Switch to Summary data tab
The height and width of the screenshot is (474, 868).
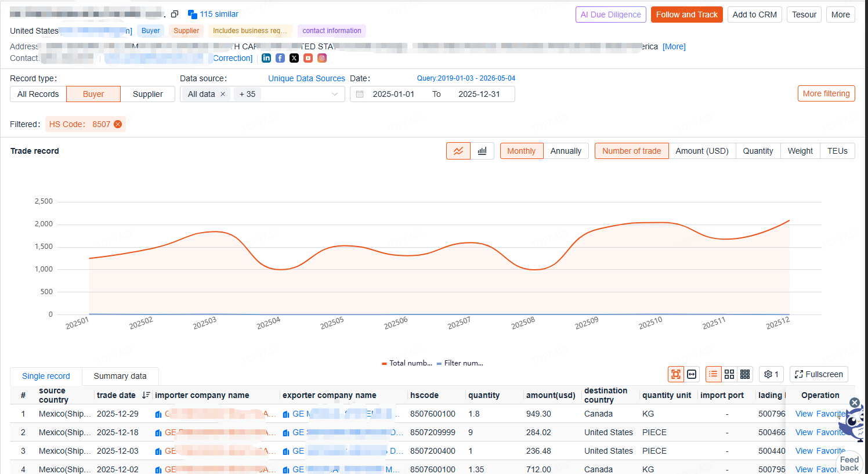[x=120, y=376]
